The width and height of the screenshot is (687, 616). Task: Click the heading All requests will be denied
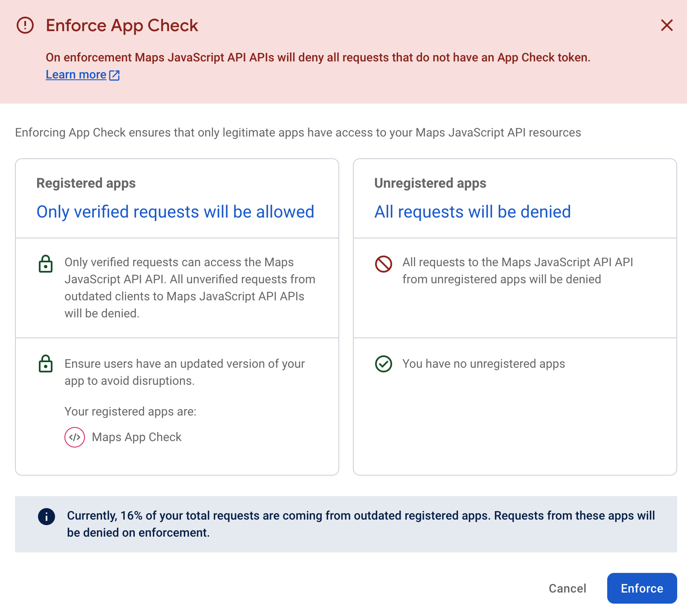pos(472,212)
